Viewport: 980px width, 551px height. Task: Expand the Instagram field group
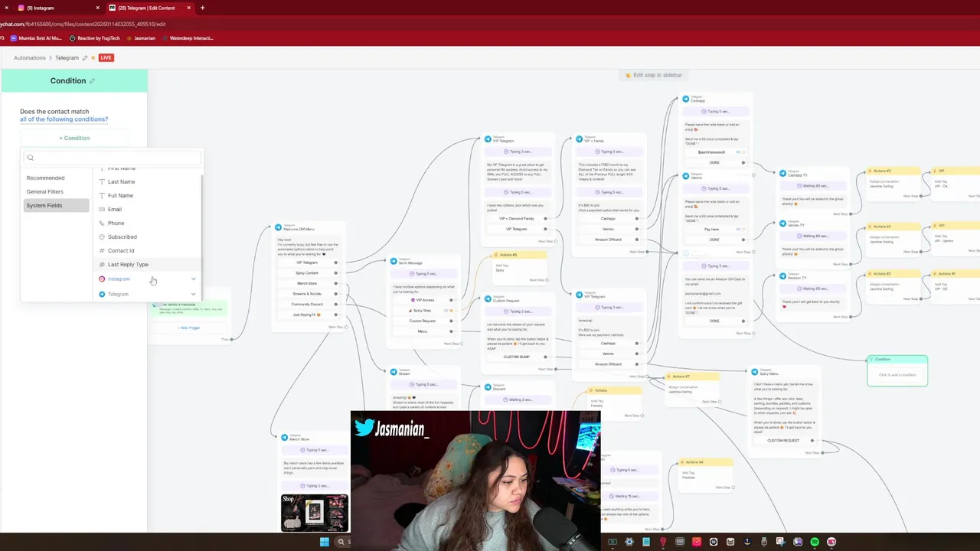194,279
